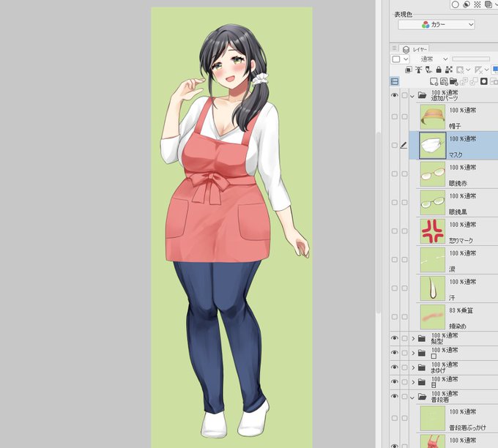
Task: Collapse the 普段着 folder
Action: 412,397
